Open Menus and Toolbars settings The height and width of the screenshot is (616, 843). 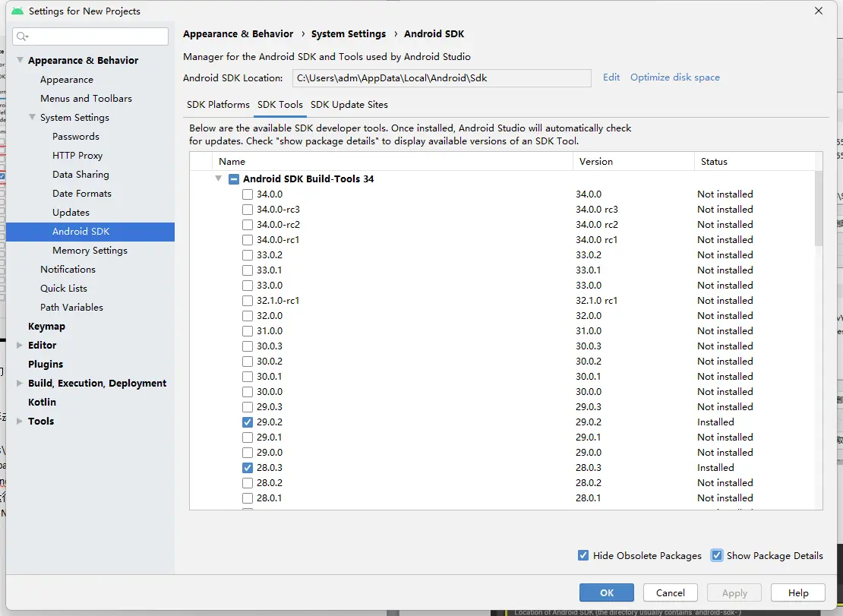coord(86,99)
